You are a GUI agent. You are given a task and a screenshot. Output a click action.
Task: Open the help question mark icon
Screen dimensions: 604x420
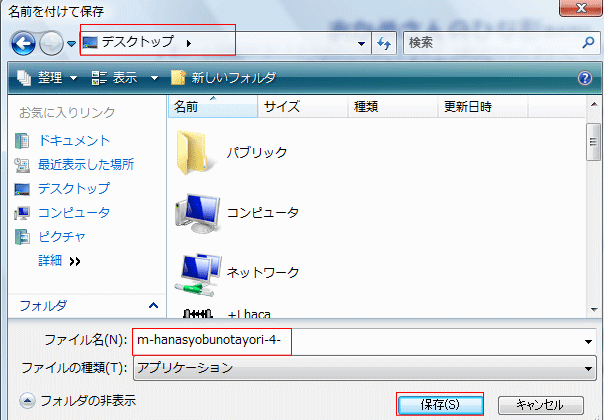585,78
